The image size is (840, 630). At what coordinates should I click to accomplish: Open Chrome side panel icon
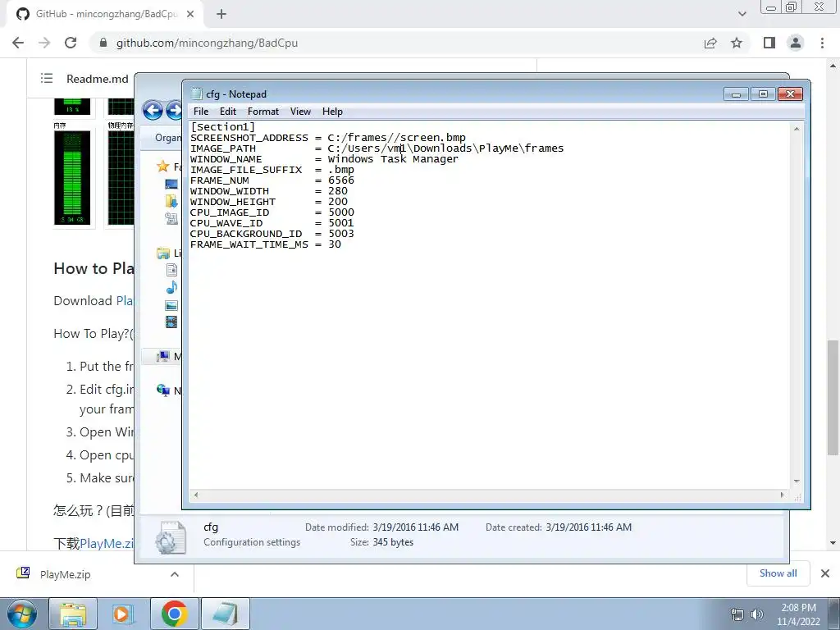click(769, 43)
